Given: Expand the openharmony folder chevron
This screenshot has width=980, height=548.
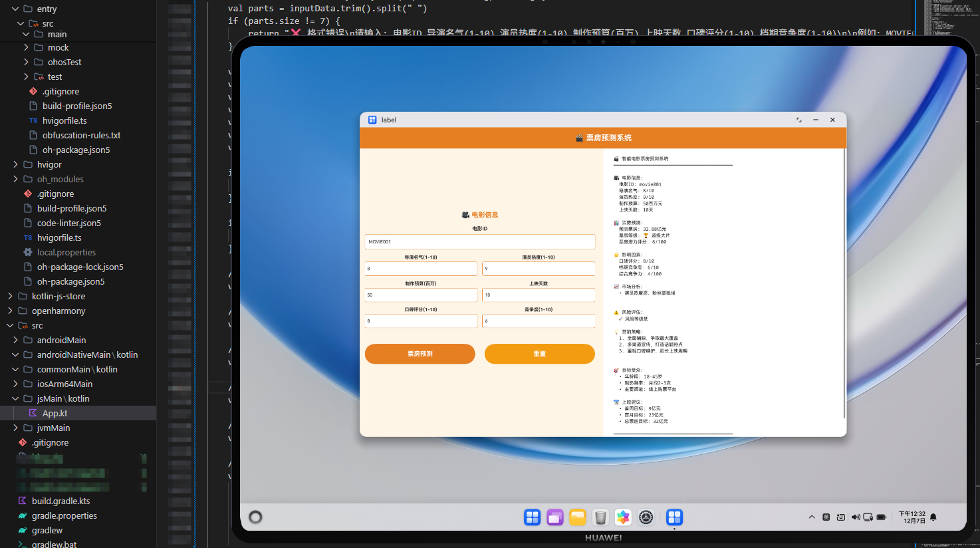Looking at the screenshot, I should (x=10, y=311).
